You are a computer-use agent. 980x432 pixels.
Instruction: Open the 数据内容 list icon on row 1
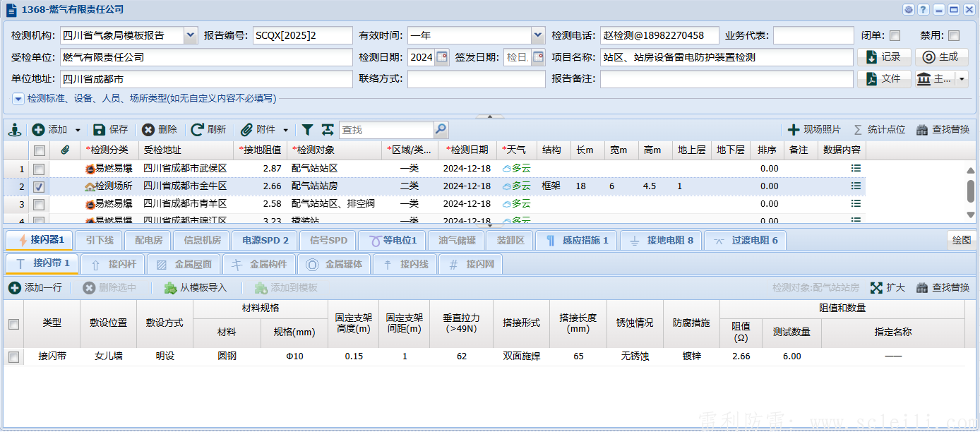click(856, 168)
